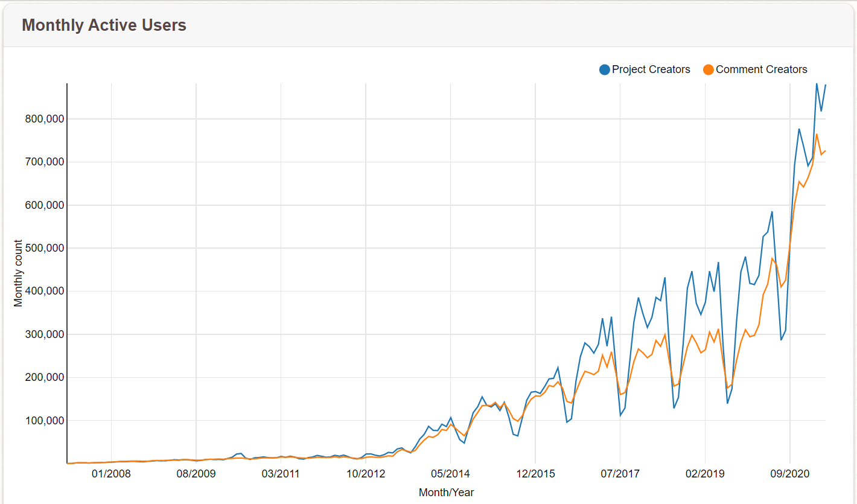
Task: Click the orange Comment Creators legend circle
Action: coord(709,69)
